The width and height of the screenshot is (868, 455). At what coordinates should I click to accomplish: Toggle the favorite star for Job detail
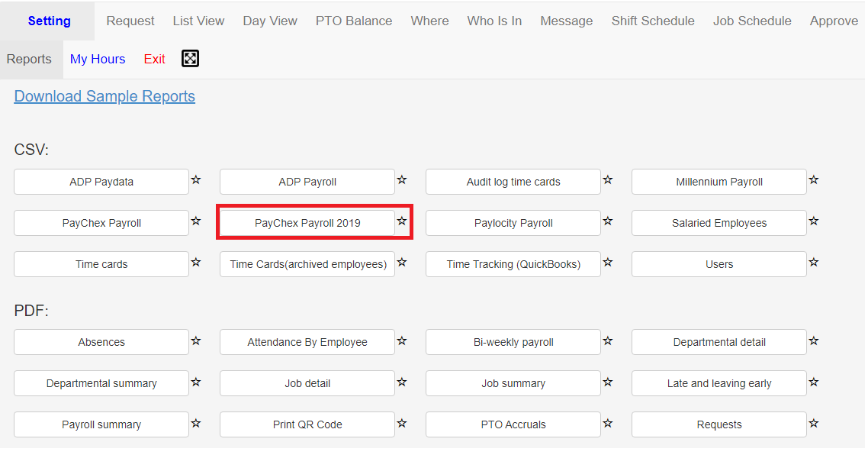(x=402, y=382)
